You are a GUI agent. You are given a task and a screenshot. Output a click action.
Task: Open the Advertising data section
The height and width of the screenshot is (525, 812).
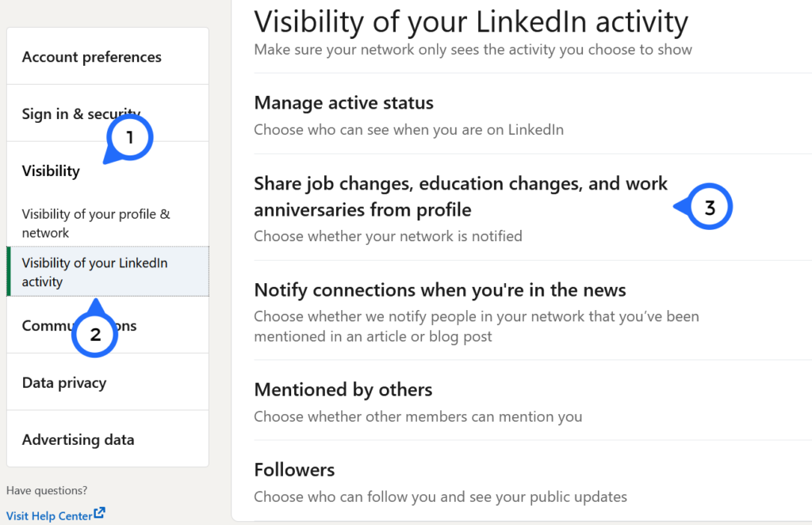(x=108, y=439)
